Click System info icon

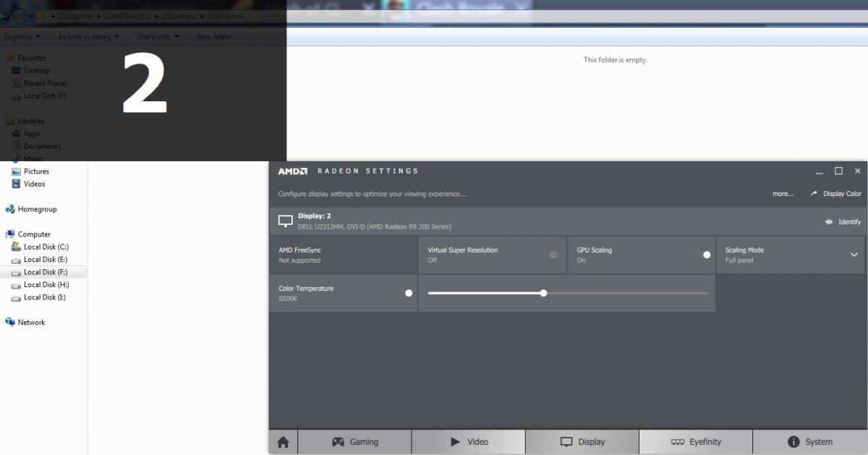[x=793, y=442]
